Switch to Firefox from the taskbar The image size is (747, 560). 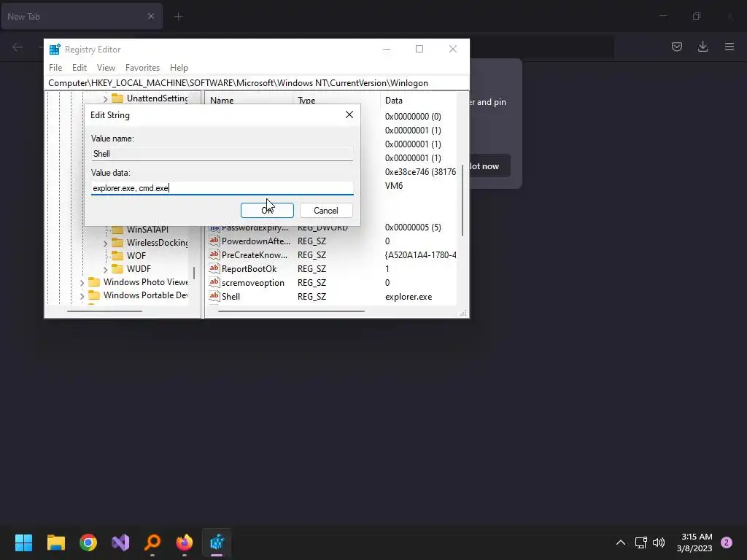point(185,542)
